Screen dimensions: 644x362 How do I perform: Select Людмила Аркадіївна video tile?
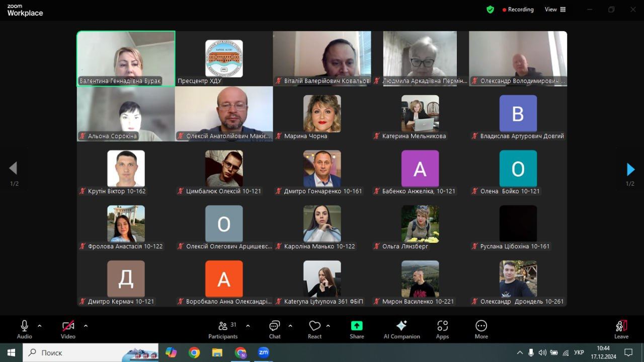coord(420,58)
